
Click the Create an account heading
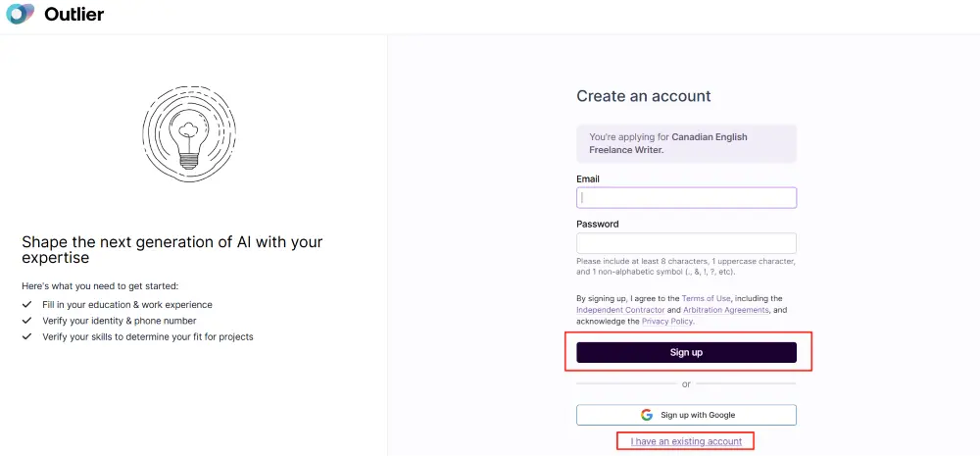644,96
